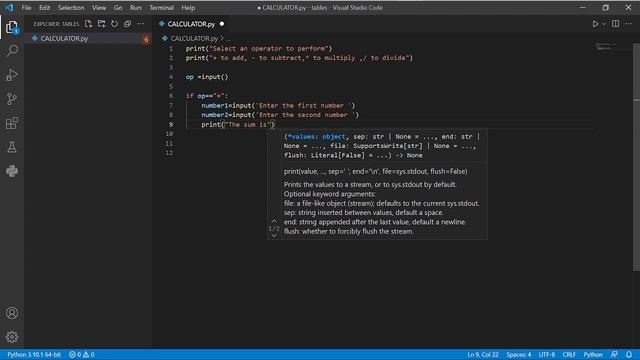Image resolution: width=640 pixels, height=360 pixels.
Task: Collapse all folders in Explorer
Action: click(127, 24)
